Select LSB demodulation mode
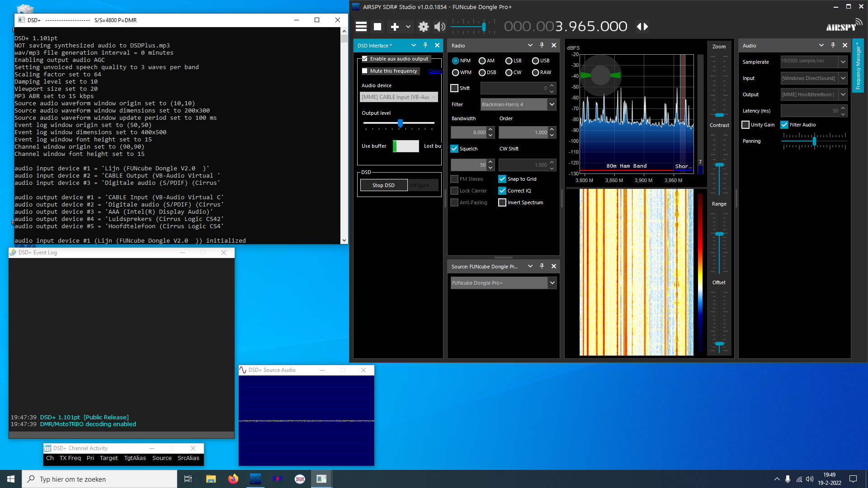Viewport: 868px width, 488px height. 509,61
